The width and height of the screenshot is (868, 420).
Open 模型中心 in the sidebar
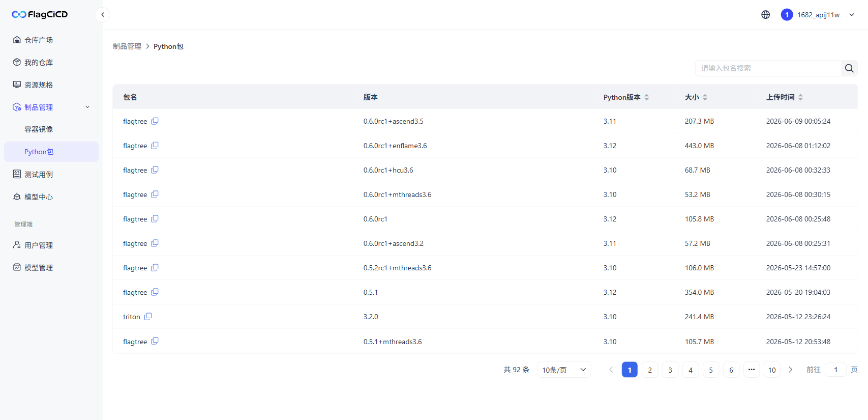pos(51,197)
